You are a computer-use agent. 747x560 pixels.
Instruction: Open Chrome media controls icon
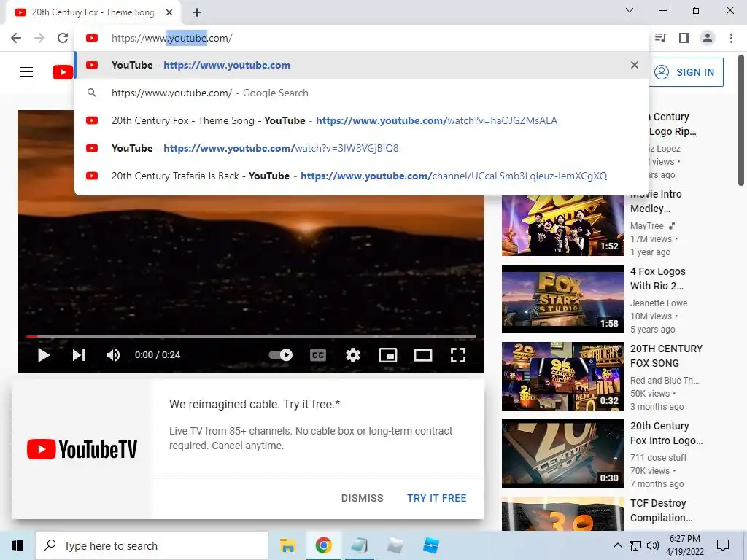point(661,38)
